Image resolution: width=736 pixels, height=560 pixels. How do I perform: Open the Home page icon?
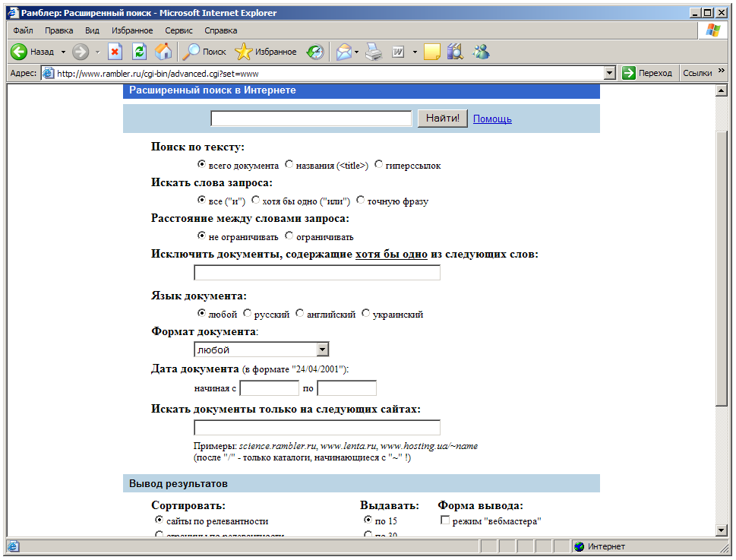[x=163, y=52]
